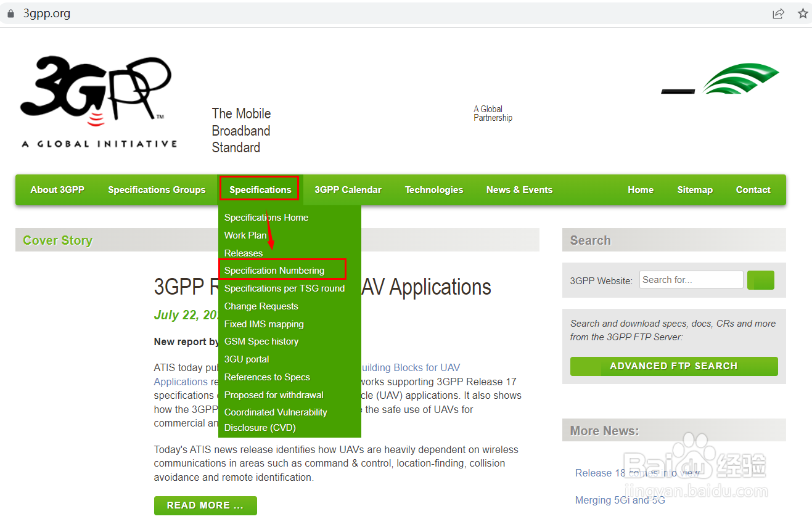Image resolution: width=812 pixels, height=519 pixels.
Task: Select References to Specs entry
Action: click(x=267, y=377)
